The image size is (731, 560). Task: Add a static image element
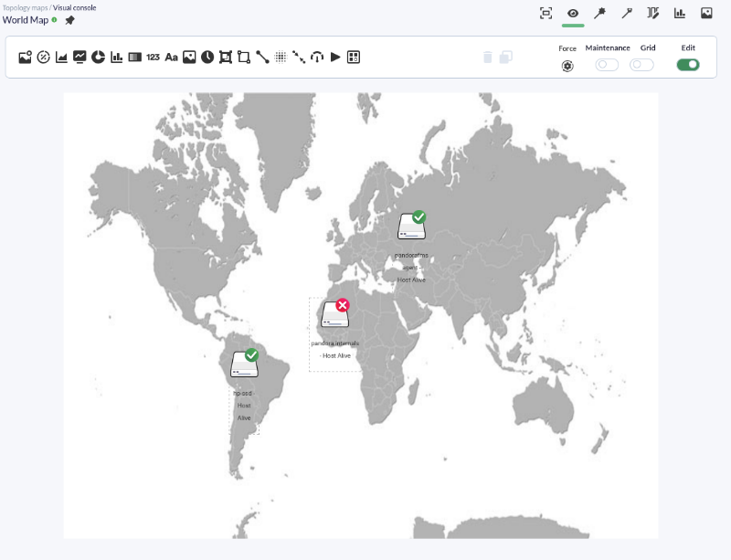pyautogui.click(x=25, y=58)
